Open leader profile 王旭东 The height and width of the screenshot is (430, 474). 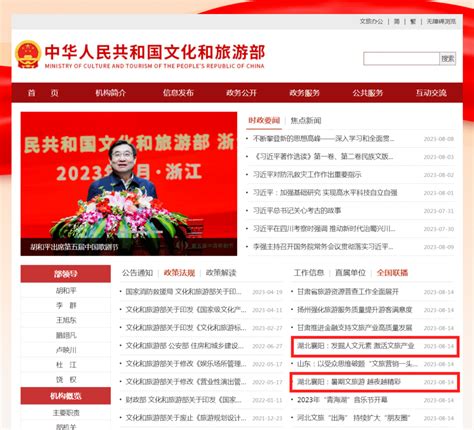coord(66,320)
